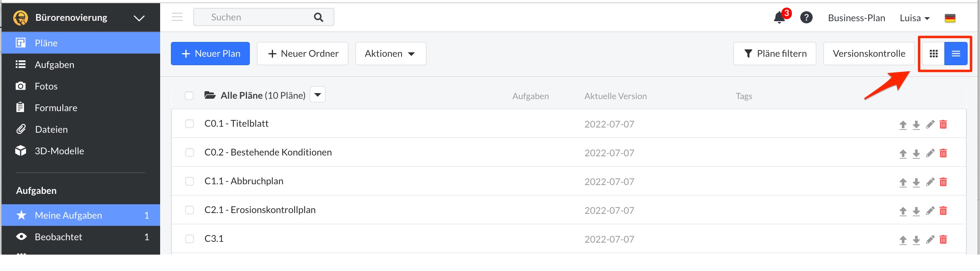
Task: Collapse sidebar with hamburger menu icon
Action: tap(177, 17)
